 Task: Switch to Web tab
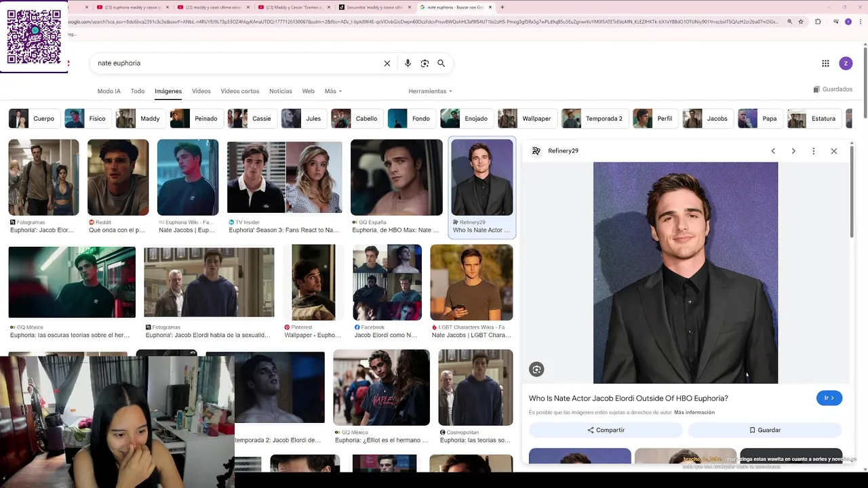click(309, 91)
